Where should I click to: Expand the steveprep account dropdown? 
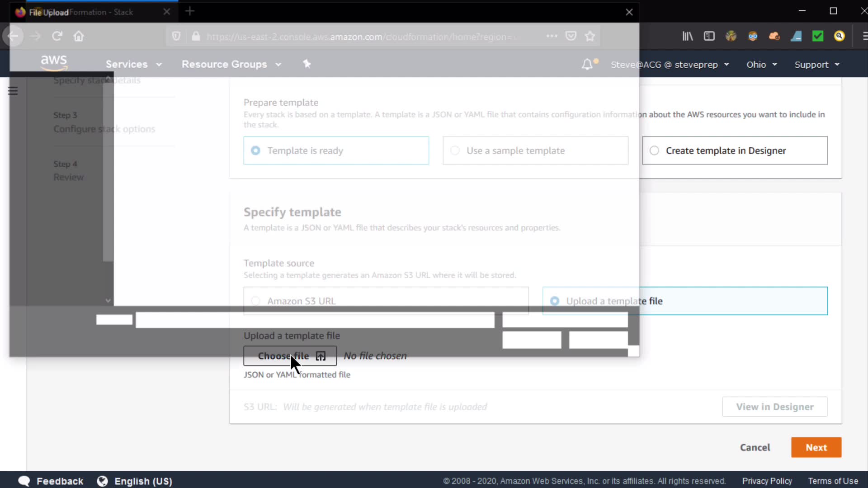tap(670, 64)
